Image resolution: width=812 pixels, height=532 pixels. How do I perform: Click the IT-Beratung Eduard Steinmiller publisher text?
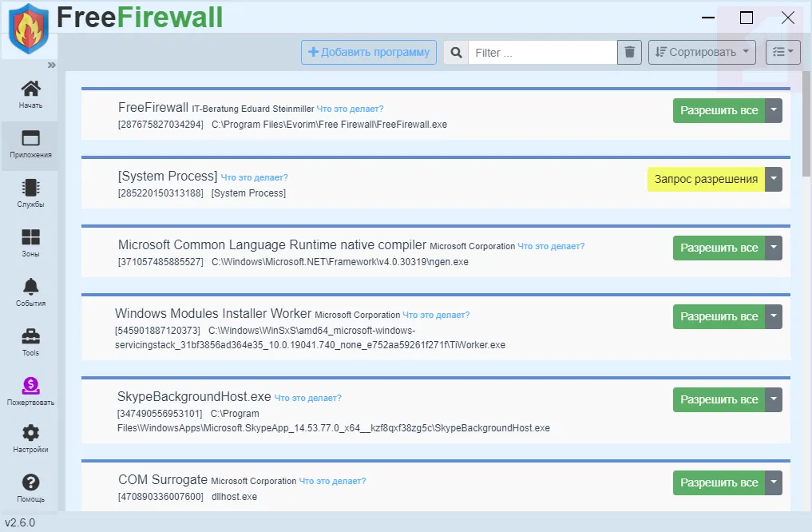click(x=253, y=109)
